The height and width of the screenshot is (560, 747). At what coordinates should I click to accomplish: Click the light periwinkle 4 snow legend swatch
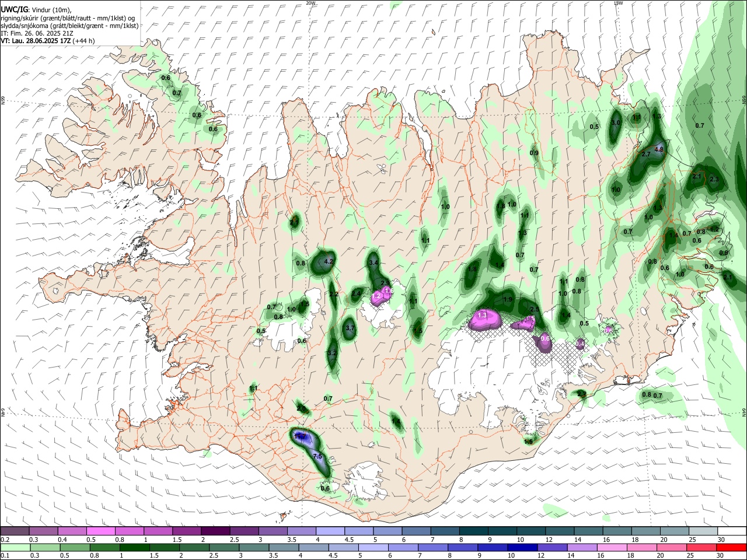tap(330, 531)
